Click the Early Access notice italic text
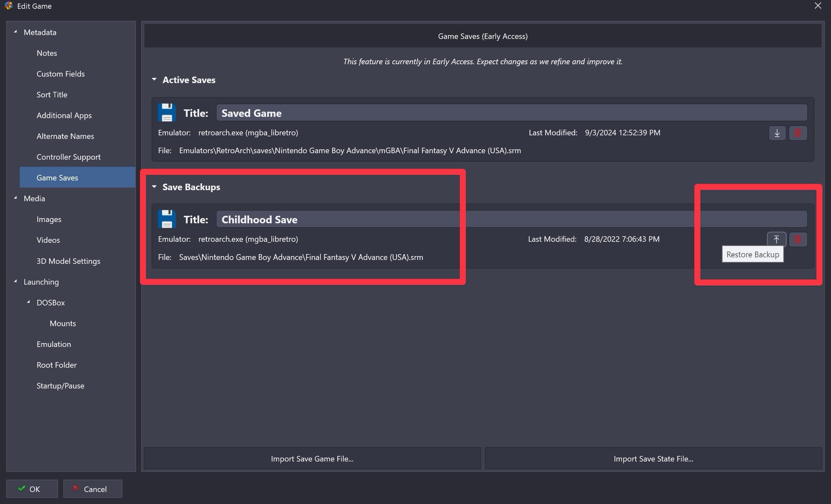The width and height of the screenshot is (831, 504). pyautogui.click(x=483, y=62)
